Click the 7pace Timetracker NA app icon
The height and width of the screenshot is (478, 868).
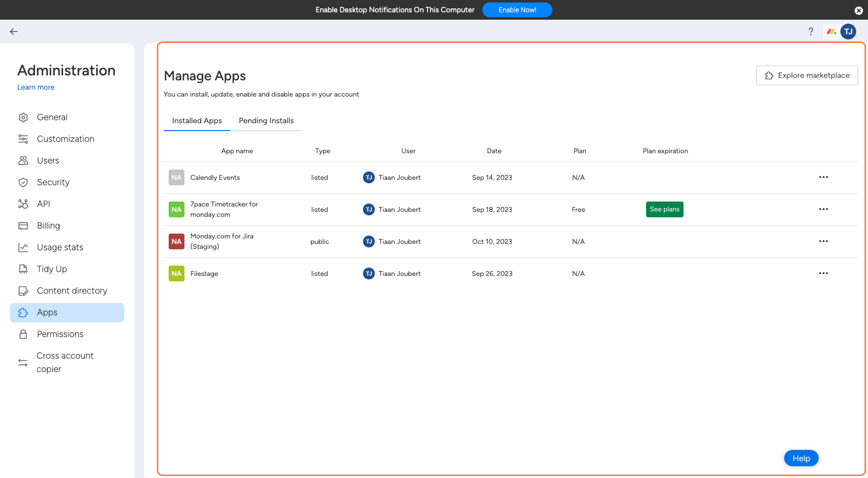click(x=177, y=209)
